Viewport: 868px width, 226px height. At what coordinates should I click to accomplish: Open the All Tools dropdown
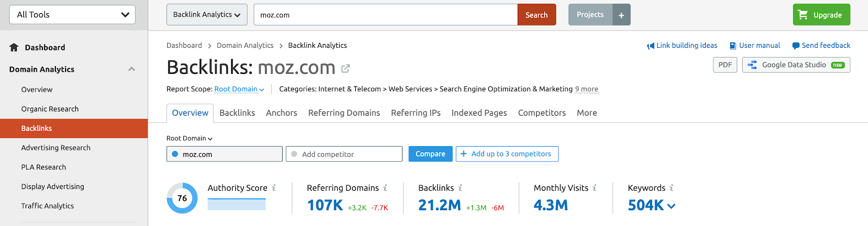[x=72, y=15]
